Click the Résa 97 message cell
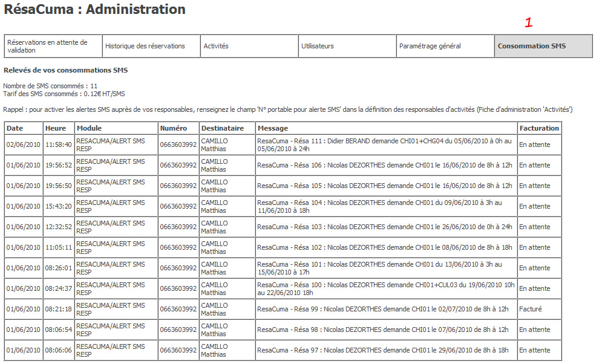 386,350
